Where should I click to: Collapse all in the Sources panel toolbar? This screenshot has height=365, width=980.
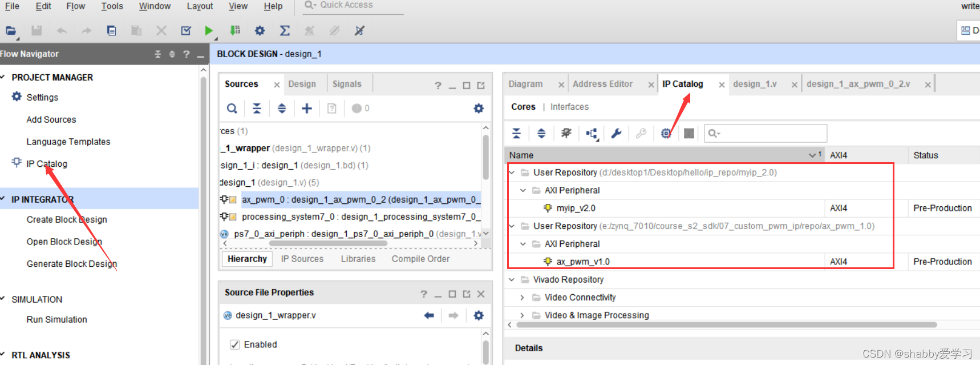pos(257,109)
